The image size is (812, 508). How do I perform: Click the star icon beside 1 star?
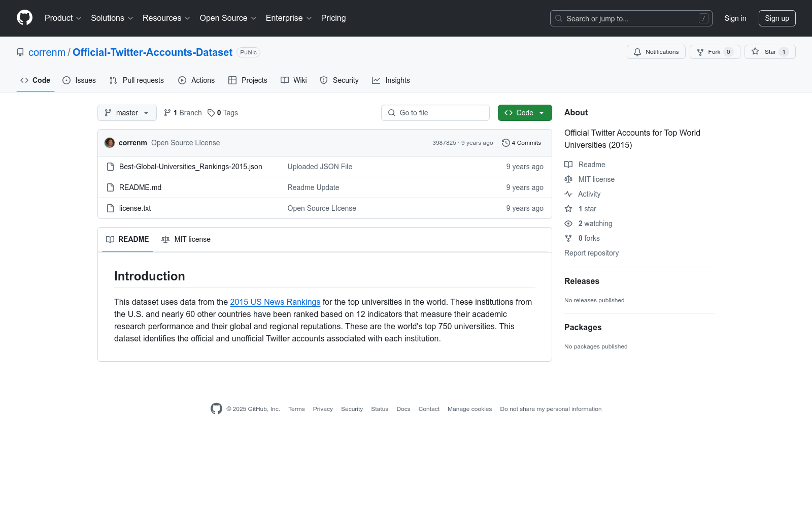[x=568, y=209]
